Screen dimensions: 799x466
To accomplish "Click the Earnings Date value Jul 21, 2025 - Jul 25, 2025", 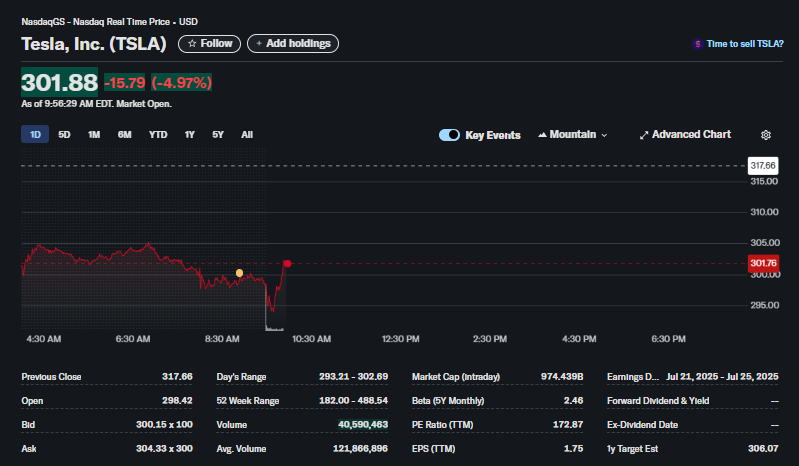I will pos(723,377).
